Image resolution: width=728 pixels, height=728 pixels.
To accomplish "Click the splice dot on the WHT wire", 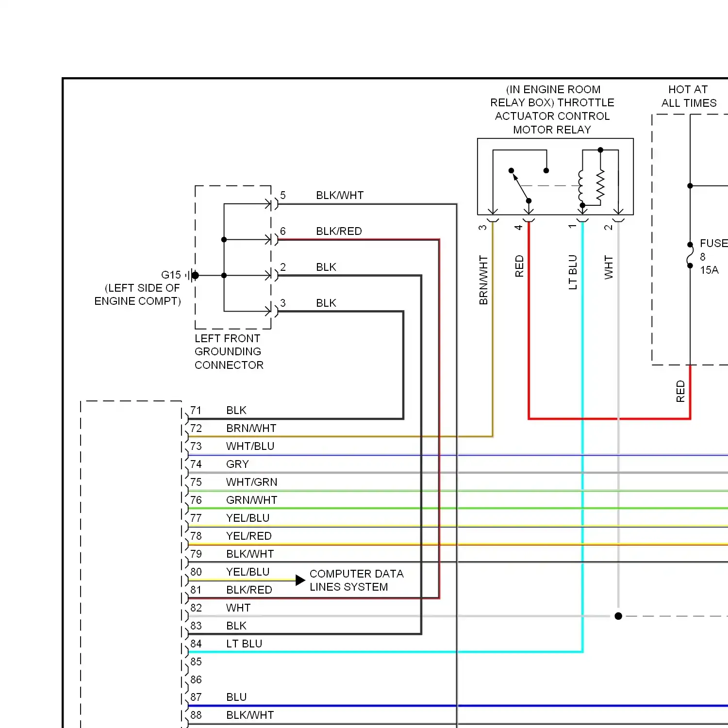I will (618, 616).
